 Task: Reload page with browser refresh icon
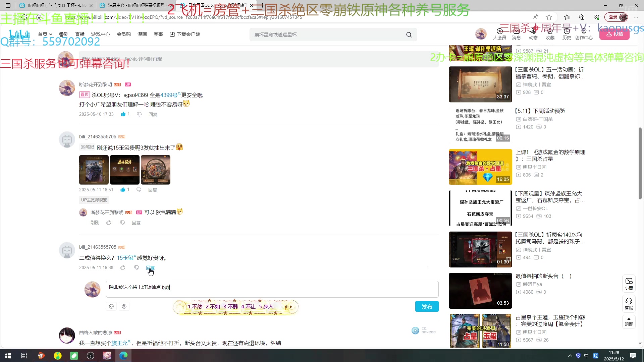[x=24, y=17]
